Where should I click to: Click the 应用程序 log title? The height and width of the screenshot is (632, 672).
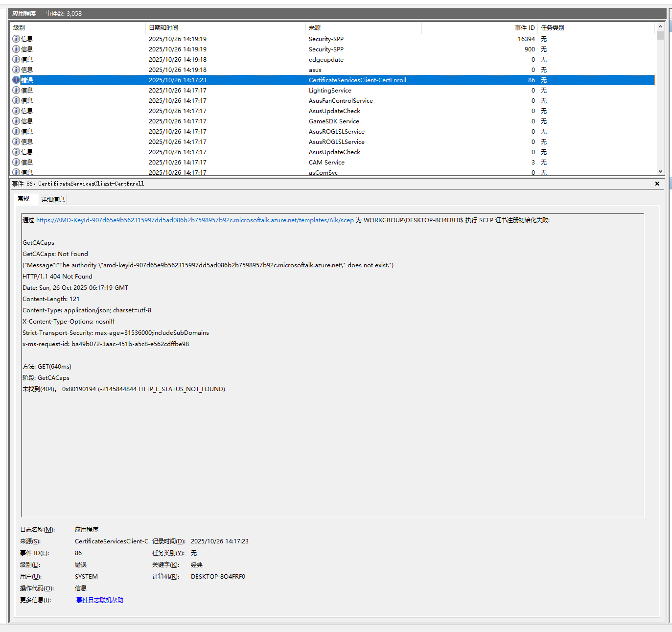click(x=24, y=14)
